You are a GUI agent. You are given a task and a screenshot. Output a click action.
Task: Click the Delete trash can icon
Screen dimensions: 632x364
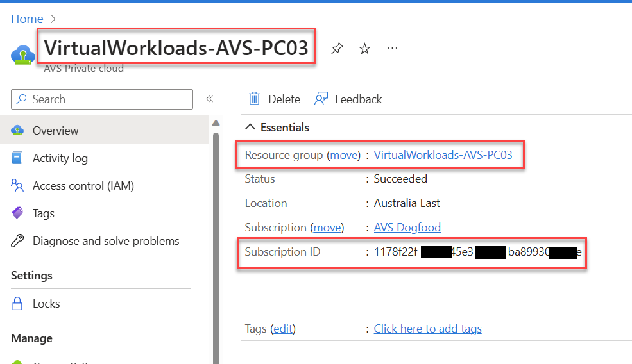[x=254, y=99]
